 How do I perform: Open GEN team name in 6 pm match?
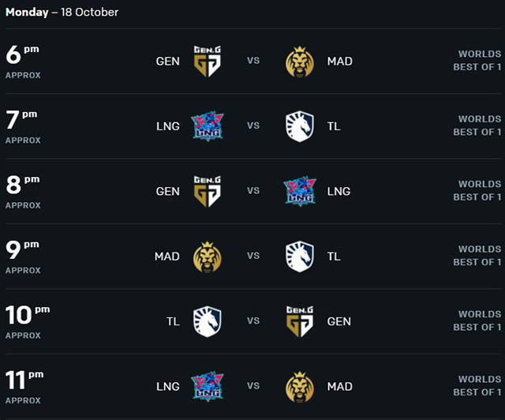(168, 62)
